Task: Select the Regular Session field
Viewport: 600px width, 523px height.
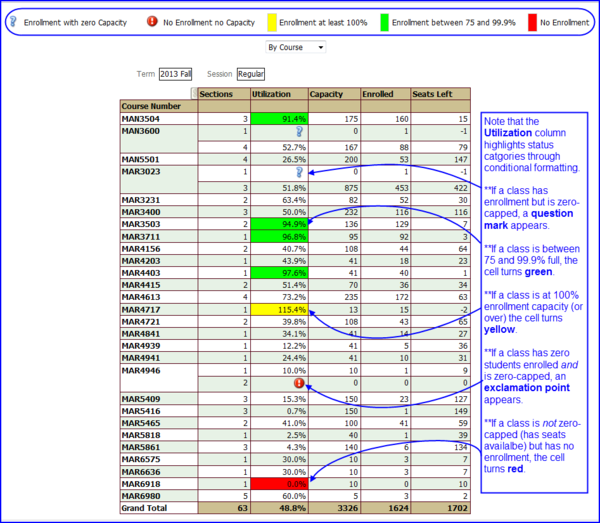Action: coord(251,74)
